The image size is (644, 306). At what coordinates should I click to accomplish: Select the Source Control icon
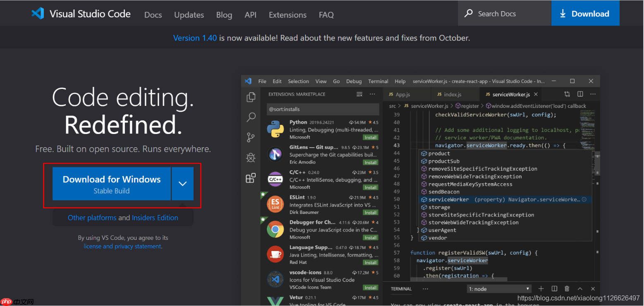tap(251, 137)
